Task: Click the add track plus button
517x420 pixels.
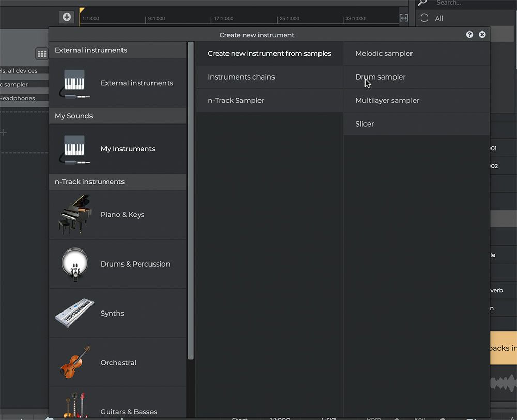Action: tap(67, 17)
